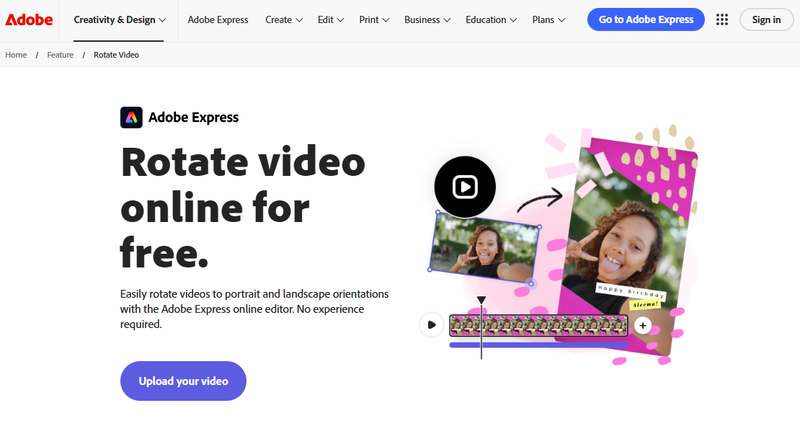Image resolution: width=800 pixels, height=421 pixels.
Task: Expand the Plans dropdown
Action: [548, 20]
